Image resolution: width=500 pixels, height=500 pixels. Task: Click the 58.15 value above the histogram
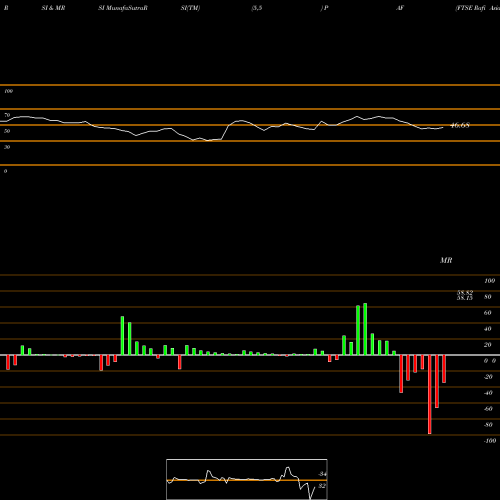point(465,298)
